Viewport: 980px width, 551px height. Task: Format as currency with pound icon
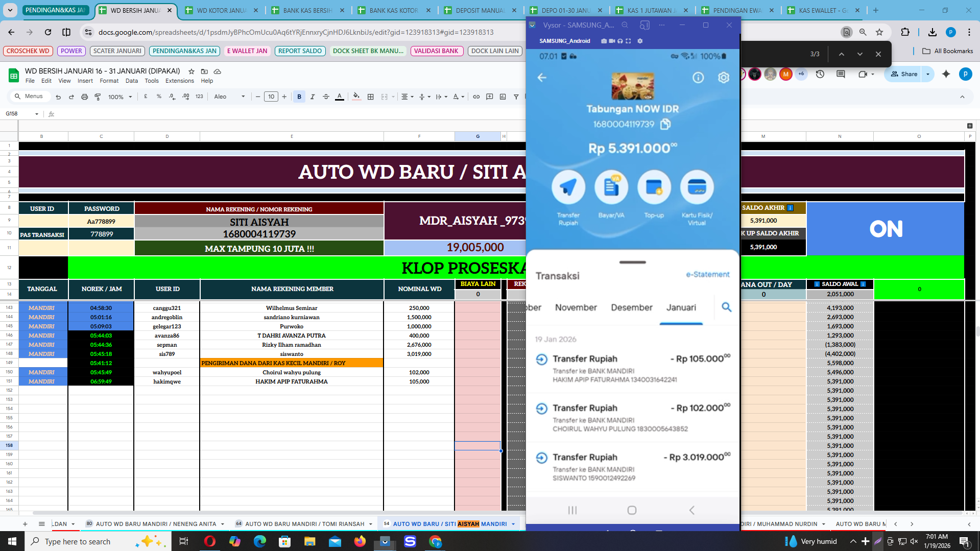tap(146, 97)
